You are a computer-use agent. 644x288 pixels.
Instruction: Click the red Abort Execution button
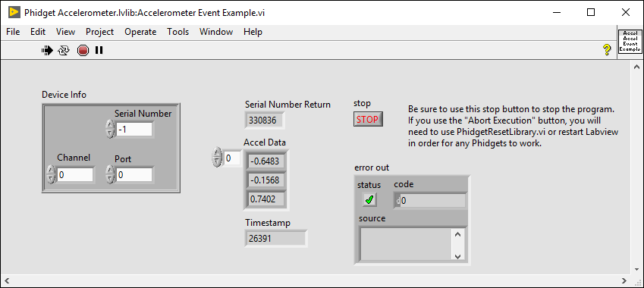tap(83, 50)
